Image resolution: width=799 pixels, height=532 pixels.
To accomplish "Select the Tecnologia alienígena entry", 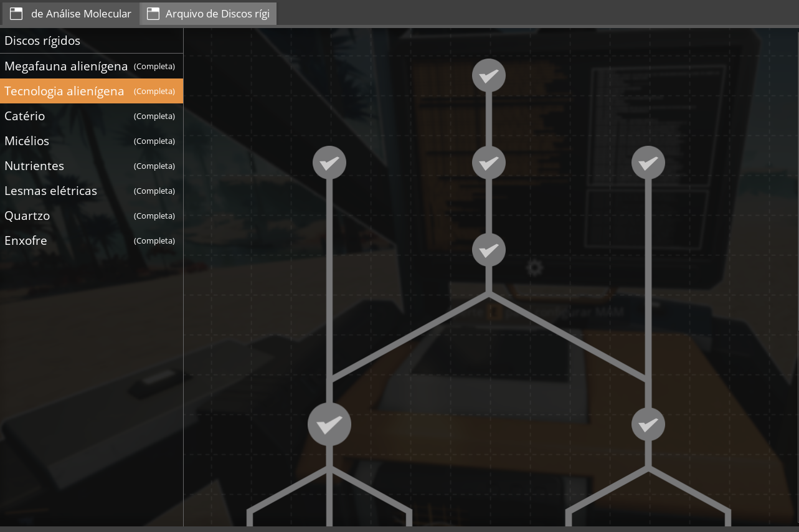I will click(92, 91).
